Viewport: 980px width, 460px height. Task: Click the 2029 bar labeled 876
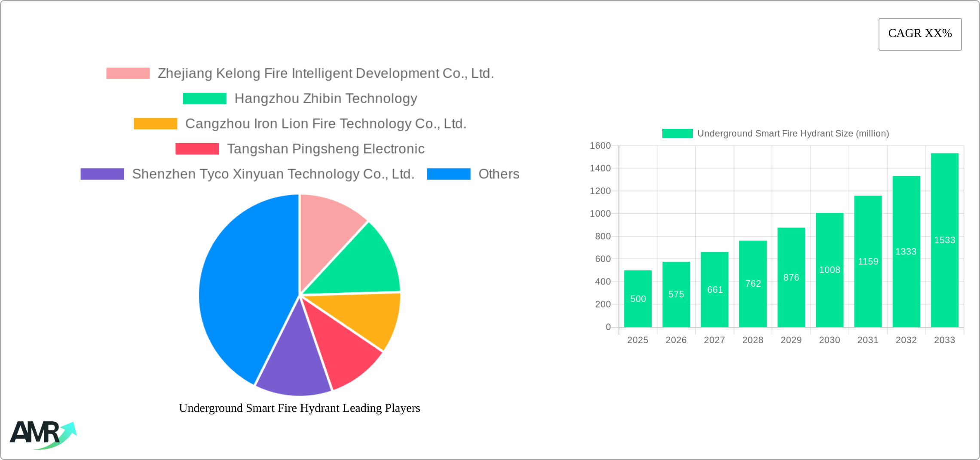[x=791, y=277]
